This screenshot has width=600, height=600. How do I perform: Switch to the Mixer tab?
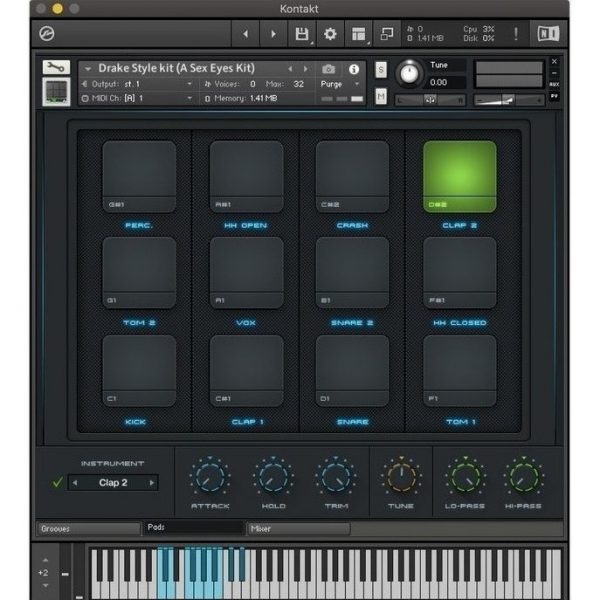pyautogui.click(x=298, y=529)
